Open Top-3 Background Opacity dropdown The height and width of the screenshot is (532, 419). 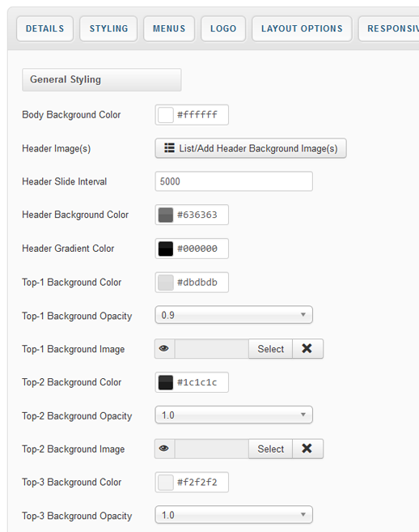coord(234,515)
